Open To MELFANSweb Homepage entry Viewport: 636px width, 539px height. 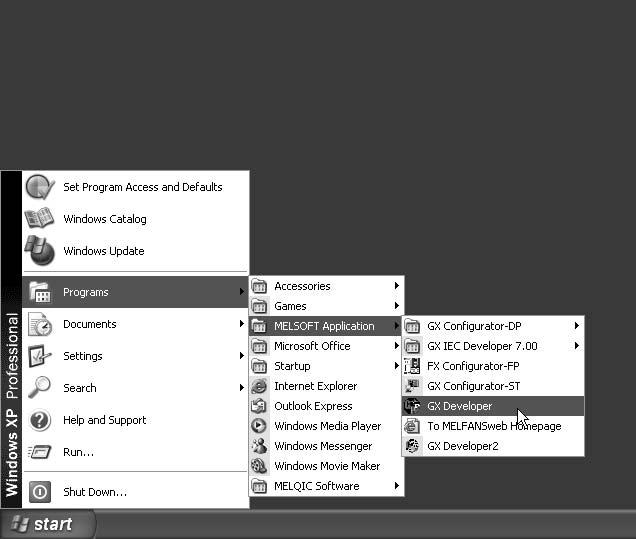point(493,426)
